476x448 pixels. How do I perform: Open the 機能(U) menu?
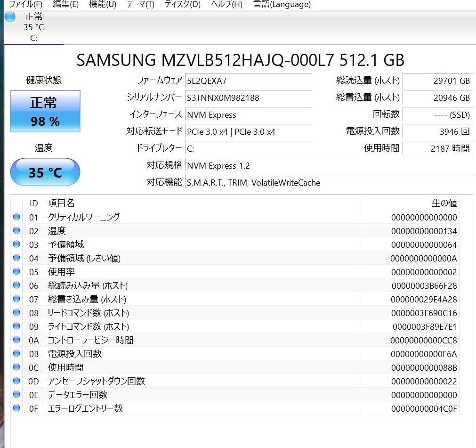(x=103, y=4)
